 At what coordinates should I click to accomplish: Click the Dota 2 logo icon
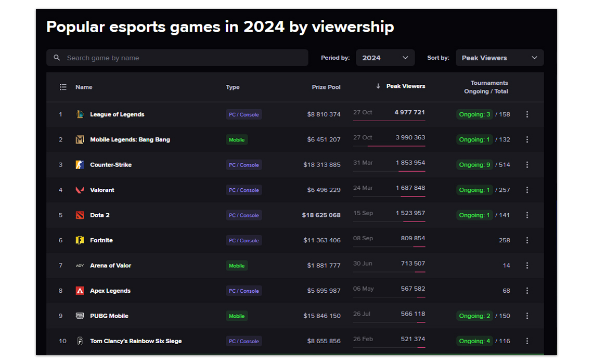(80, 215)
